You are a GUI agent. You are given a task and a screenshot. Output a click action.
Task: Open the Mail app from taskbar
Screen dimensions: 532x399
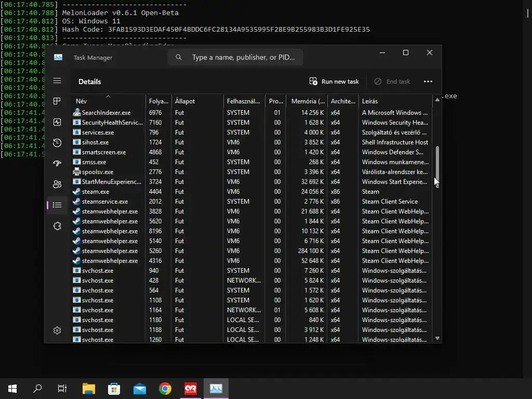[139, 389]
